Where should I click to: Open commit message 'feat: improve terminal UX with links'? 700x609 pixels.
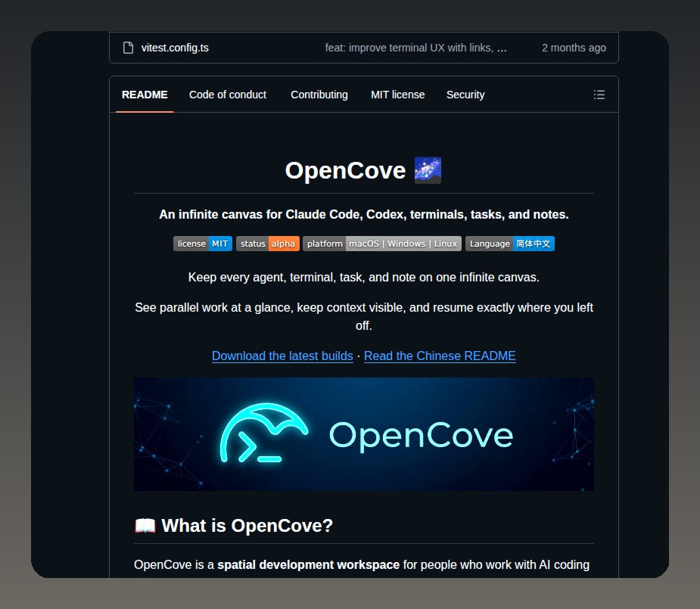coord(415,48)
